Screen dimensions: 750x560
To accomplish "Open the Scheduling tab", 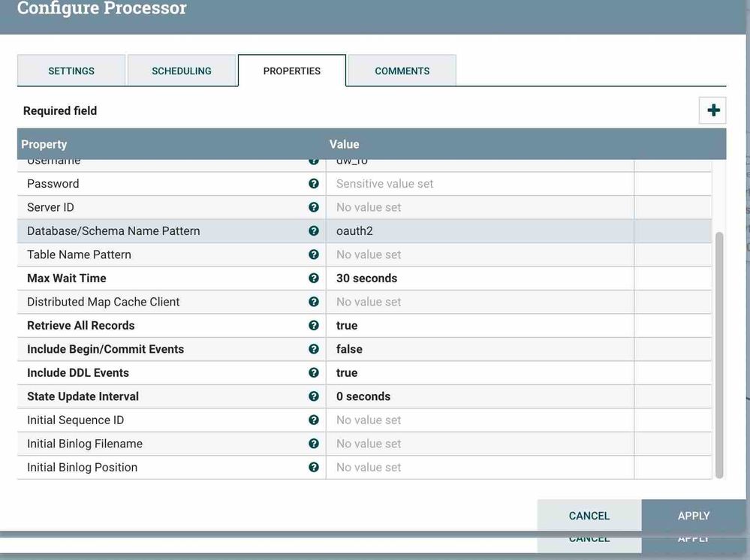I will pyautogui.click(x=181, y=71).
